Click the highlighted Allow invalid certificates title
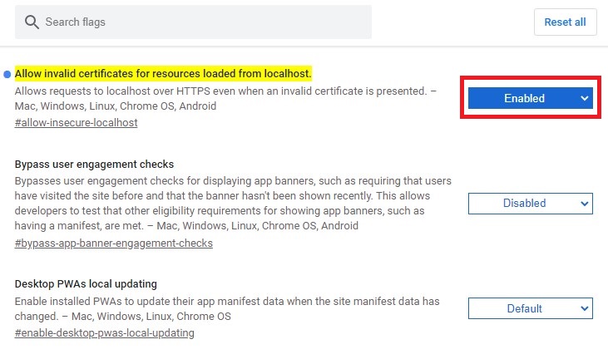The image size is (608, 364). (x=163, y=74)
